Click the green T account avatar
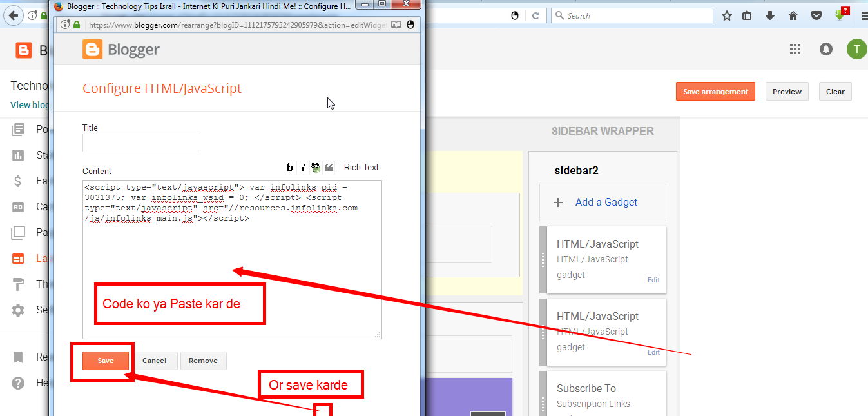 (857, 49)
